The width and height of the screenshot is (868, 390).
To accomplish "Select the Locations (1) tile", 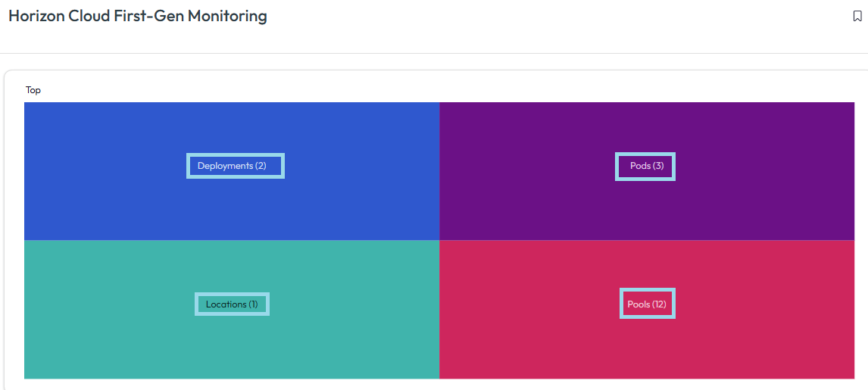I will tap(232, 309).
